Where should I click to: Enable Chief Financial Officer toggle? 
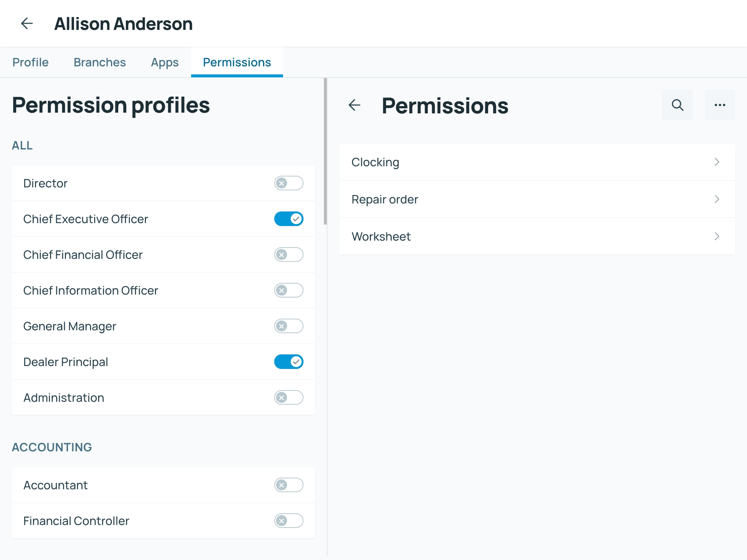289,254
